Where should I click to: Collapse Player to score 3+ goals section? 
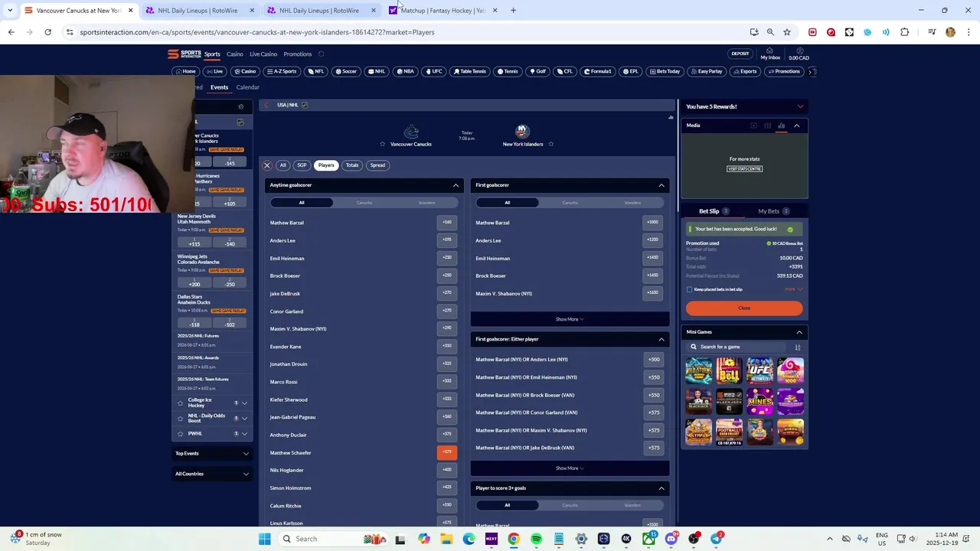(661, 488)
